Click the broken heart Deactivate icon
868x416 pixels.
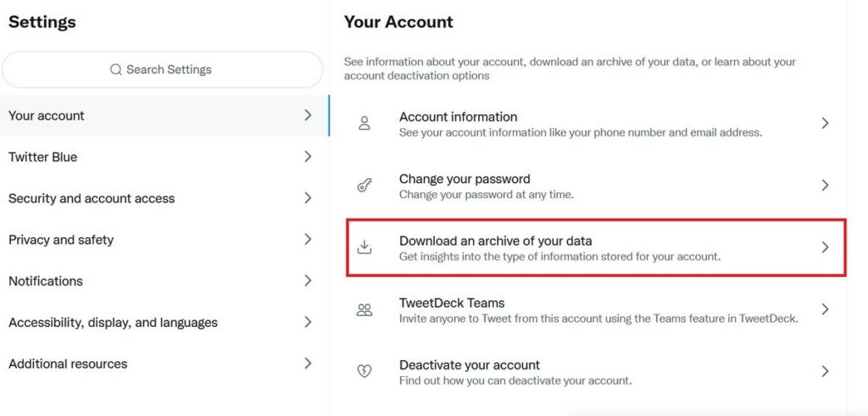tap(364, 371)
